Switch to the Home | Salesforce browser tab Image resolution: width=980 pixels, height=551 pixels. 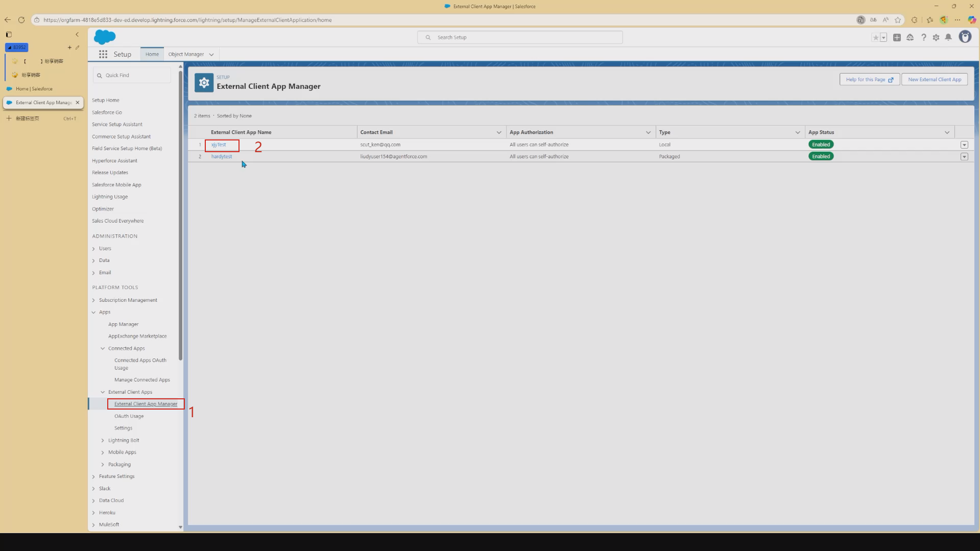[x=43, y=89]
